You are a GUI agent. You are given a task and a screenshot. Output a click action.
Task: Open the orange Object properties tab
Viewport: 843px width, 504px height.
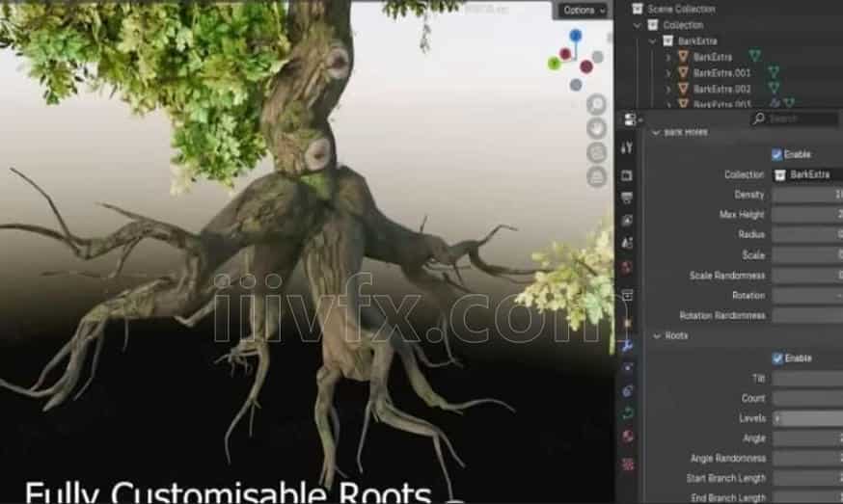[627, 323]
